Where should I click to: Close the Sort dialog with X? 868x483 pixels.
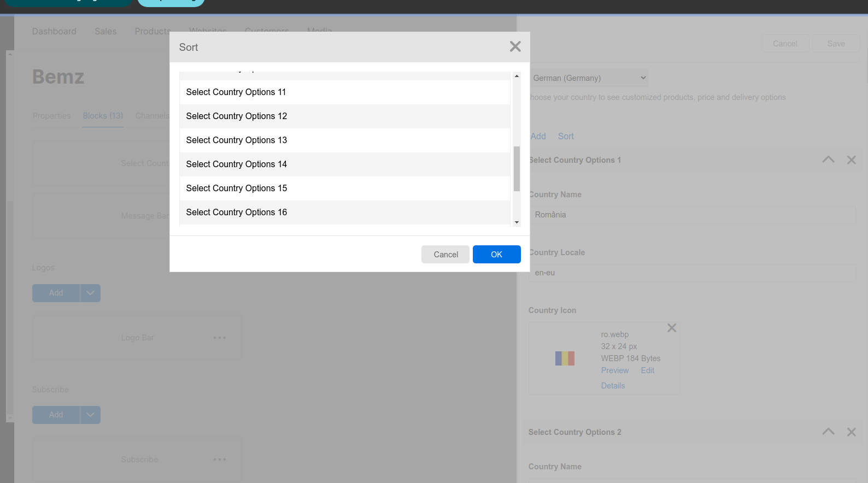515,46
